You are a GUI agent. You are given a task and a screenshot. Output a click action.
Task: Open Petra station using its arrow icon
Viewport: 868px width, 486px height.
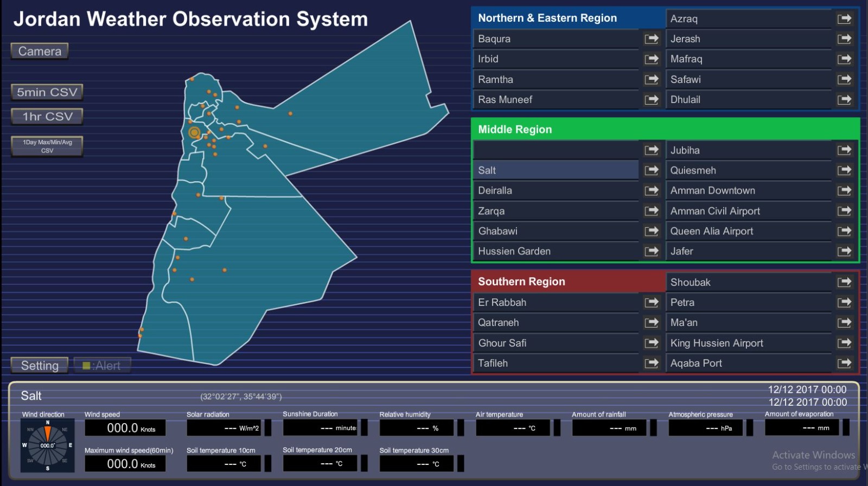(x=844, y=303)
